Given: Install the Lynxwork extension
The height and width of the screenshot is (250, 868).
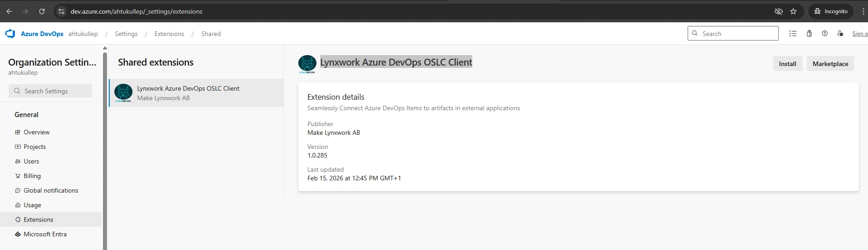Looking at the screenshot, I should tap(787, 64).
